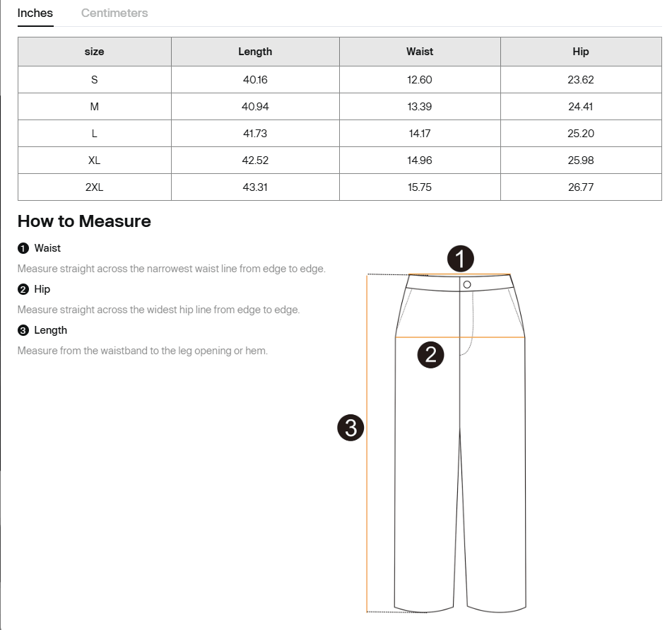Click the number 1 waist marker on diagram

pos(461,259)
